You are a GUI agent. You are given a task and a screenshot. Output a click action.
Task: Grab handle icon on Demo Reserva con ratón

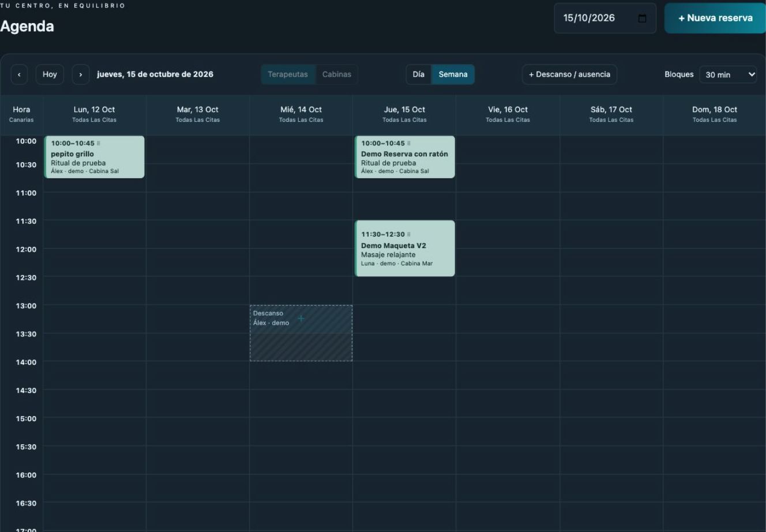[x=409, y=143]
